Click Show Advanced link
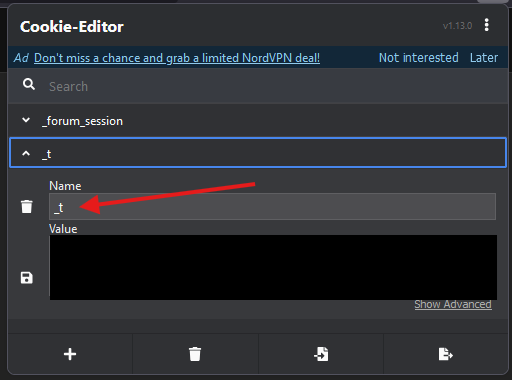Image resolution: width=512 pixels, height=380 pixels. click(453, 304)
